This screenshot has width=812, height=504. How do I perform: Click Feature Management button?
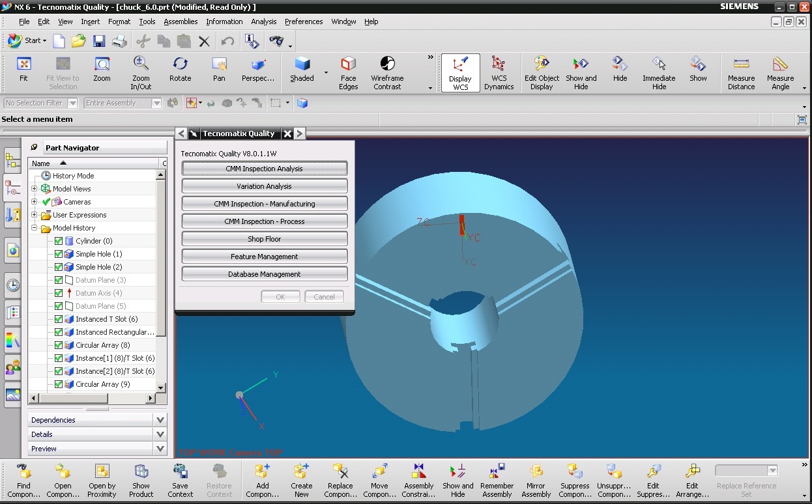[265, 257]
